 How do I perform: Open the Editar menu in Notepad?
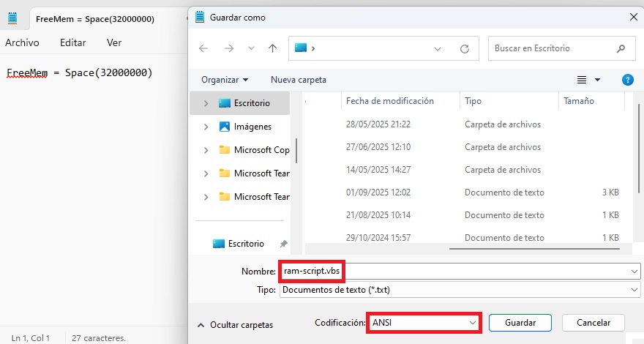(73, 42)
